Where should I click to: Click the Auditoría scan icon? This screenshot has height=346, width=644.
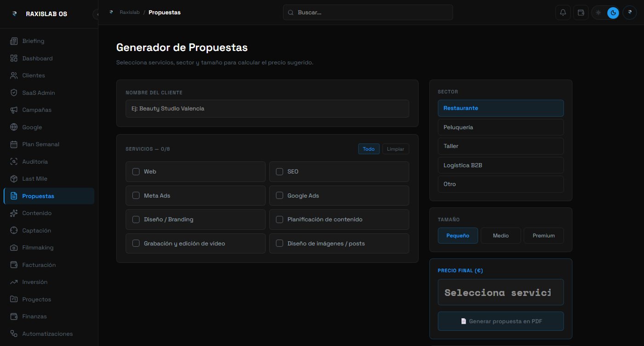pos(14,162)
